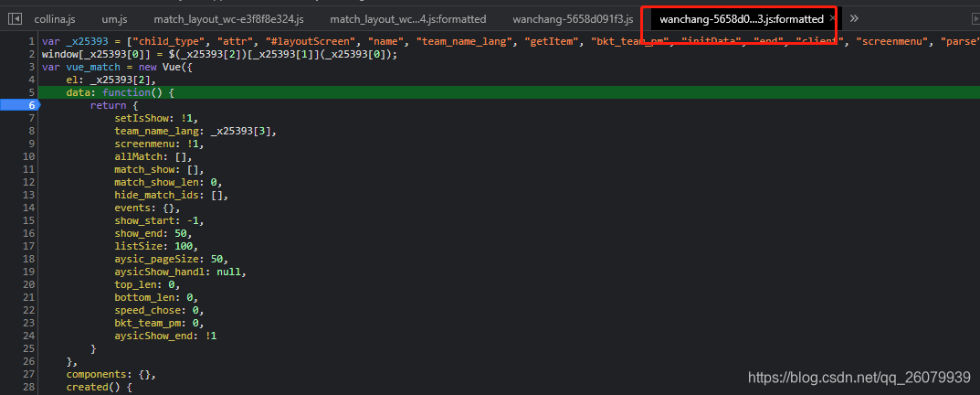Click the 'show_end: 50,' line
The image size is (980, 395).
pyautogui.click(x=153, y=233)
